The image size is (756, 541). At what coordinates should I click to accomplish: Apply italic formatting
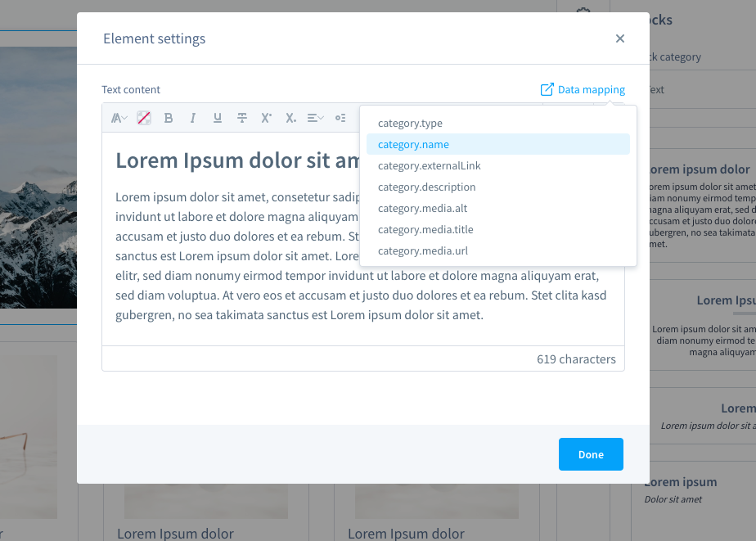click(x=192, y=118)
